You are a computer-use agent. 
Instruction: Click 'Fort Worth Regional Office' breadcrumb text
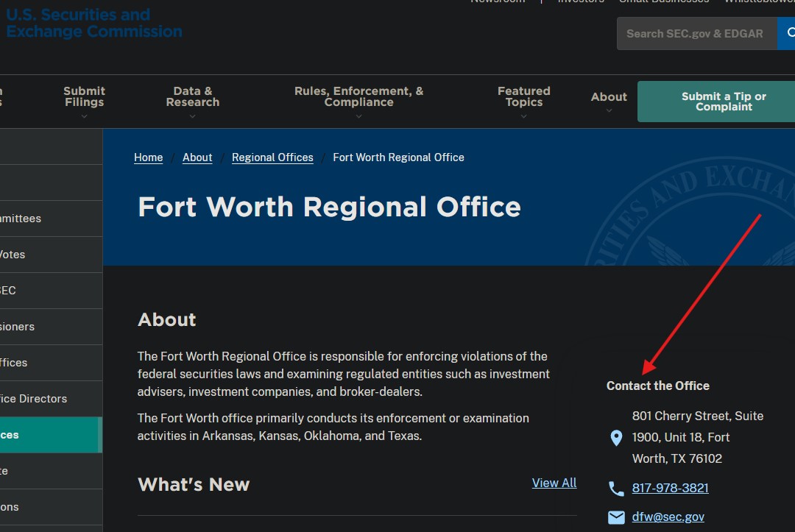(398, 157)
